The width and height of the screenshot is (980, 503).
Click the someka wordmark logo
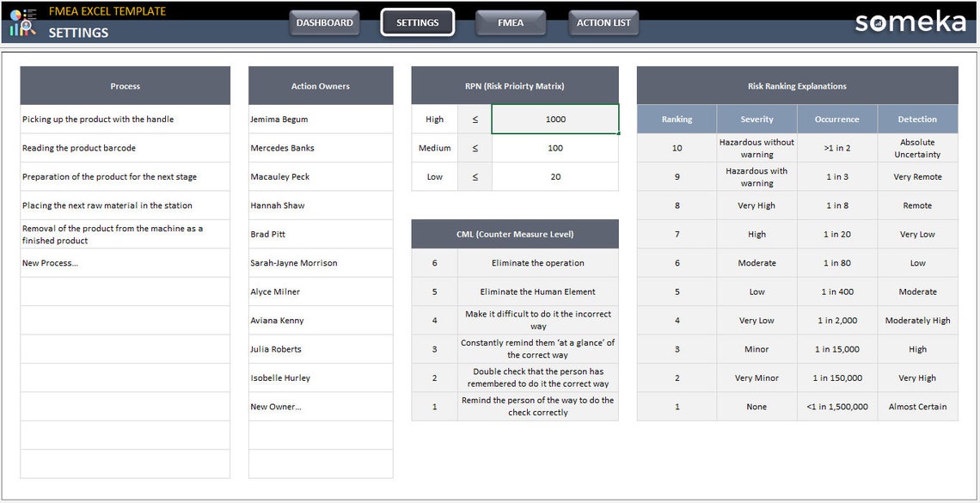[x=911, y=22]
